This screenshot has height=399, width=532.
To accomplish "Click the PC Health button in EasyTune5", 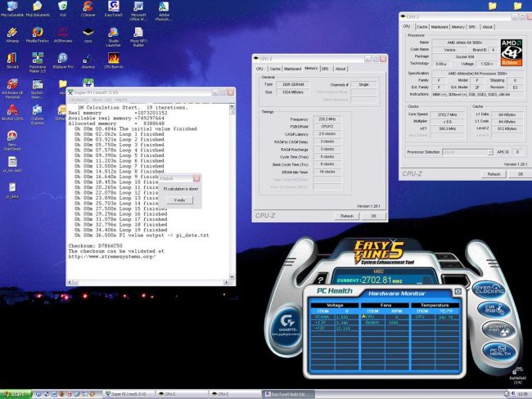I will [x=500, y=351].
